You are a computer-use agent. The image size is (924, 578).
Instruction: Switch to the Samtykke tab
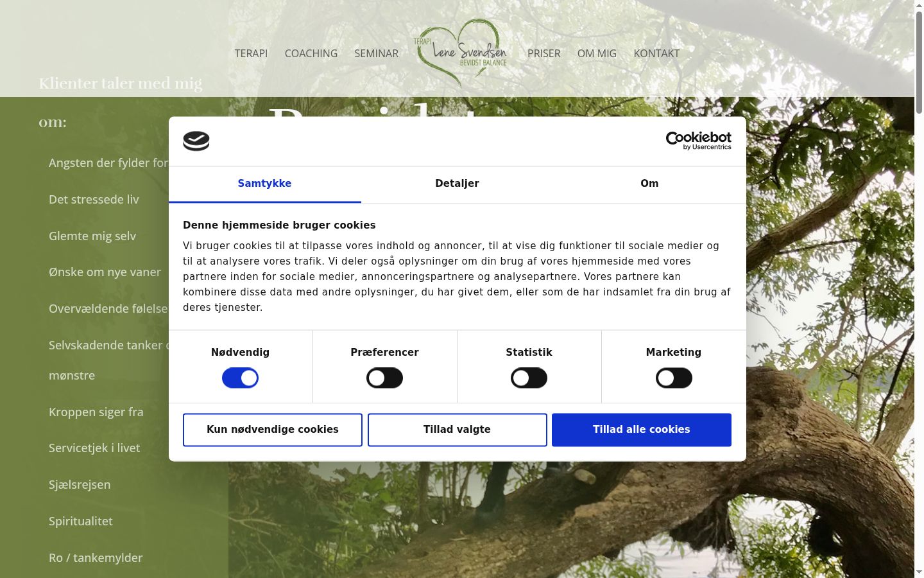264,184
